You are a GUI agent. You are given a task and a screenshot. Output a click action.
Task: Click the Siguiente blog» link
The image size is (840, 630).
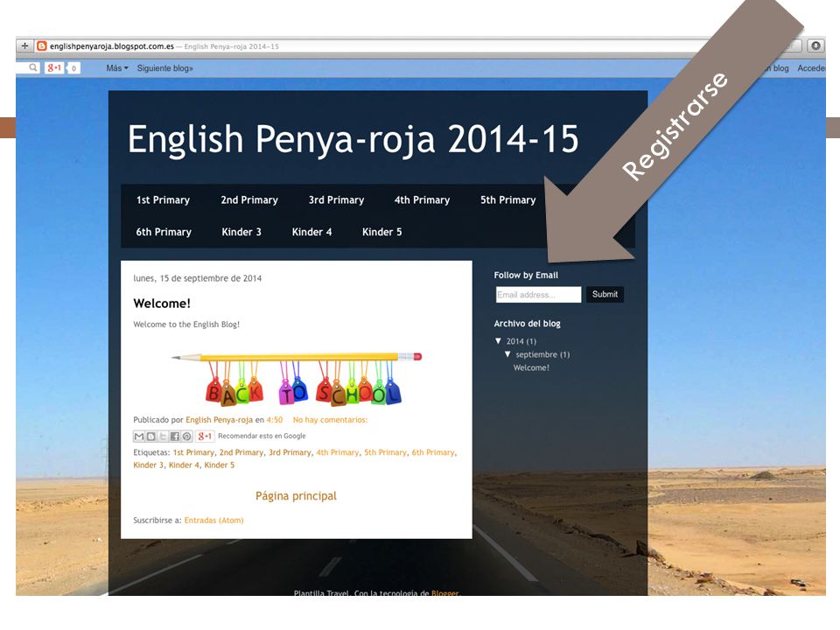click(165, 68)
